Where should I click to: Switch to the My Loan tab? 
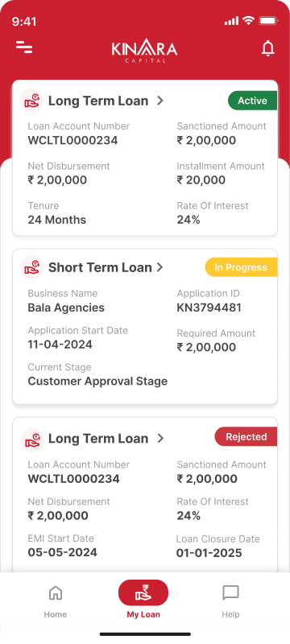click(143, 599)
